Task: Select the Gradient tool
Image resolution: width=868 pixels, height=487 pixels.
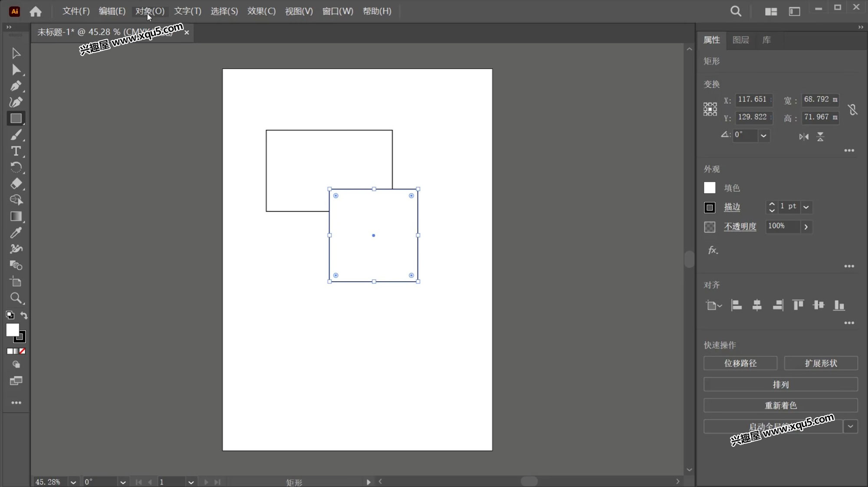Action: pyautogui.click(x=16, y=216)
